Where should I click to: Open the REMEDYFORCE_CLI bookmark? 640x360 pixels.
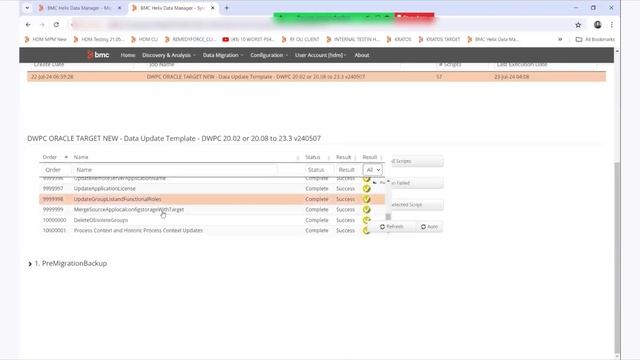[190, 39]
